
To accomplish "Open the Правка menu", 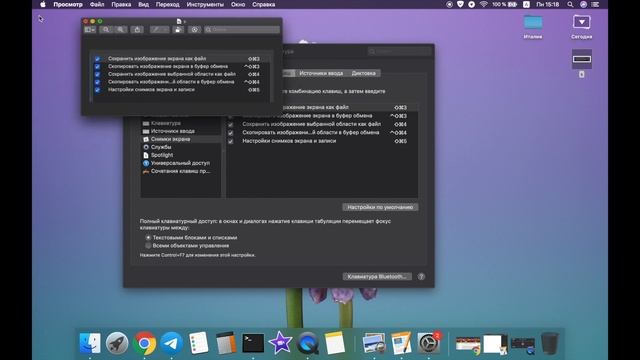I will (x=121, y=4).
